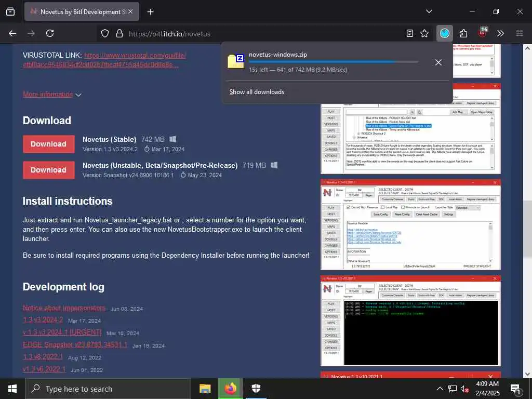Viewport: 532px width, 399px height.
Task: Click the Development log heading
Action: 63,287
